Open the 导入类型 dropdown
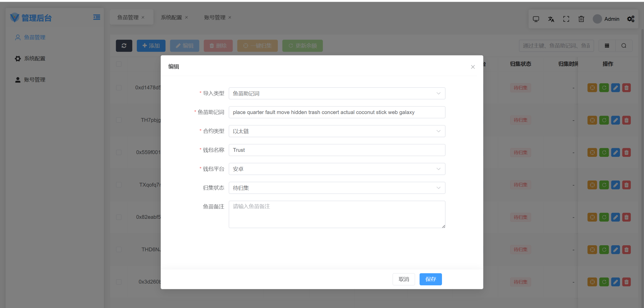 (x=337, y=93)
